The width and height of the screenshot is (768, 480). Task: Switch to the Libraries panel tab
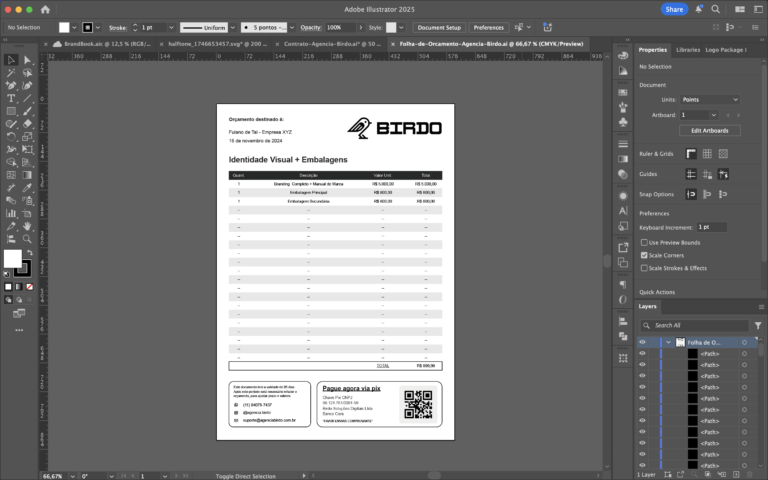[687, 49]
